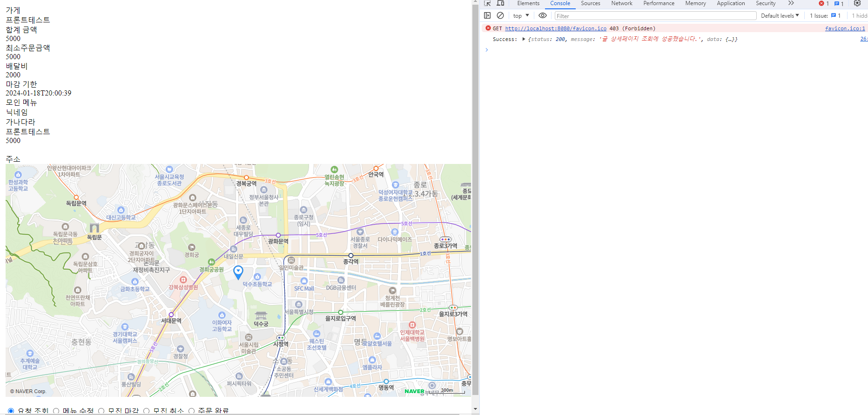Screen dimensions: 868x415
Task: Click the 덕수초등학교 school marker
Action: 257,277
